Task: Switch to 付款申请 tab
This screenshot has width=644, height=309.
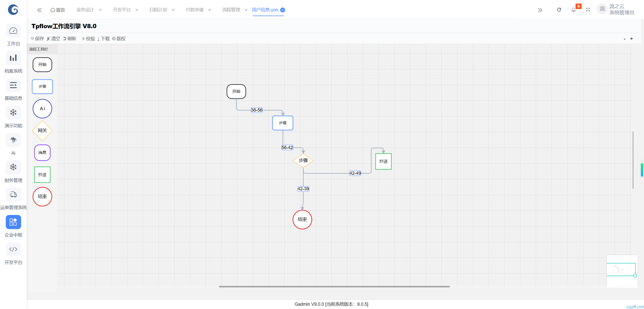Action: (x=194, y=10)
